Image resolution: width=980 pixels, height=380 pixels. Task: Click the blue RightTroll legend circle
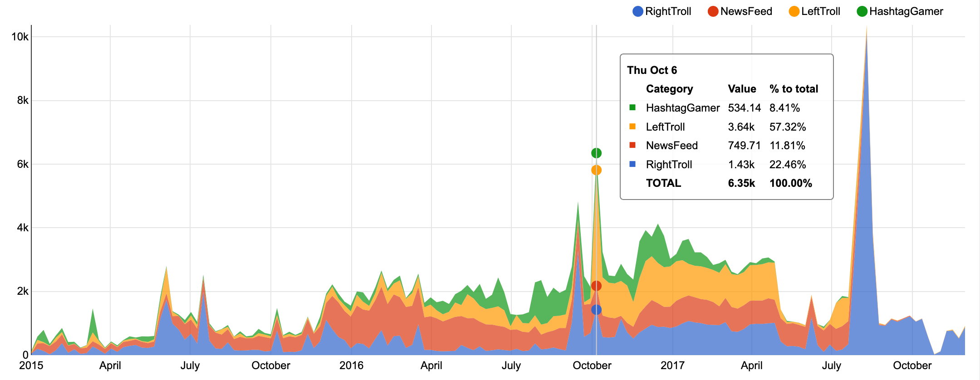(638, 11)
